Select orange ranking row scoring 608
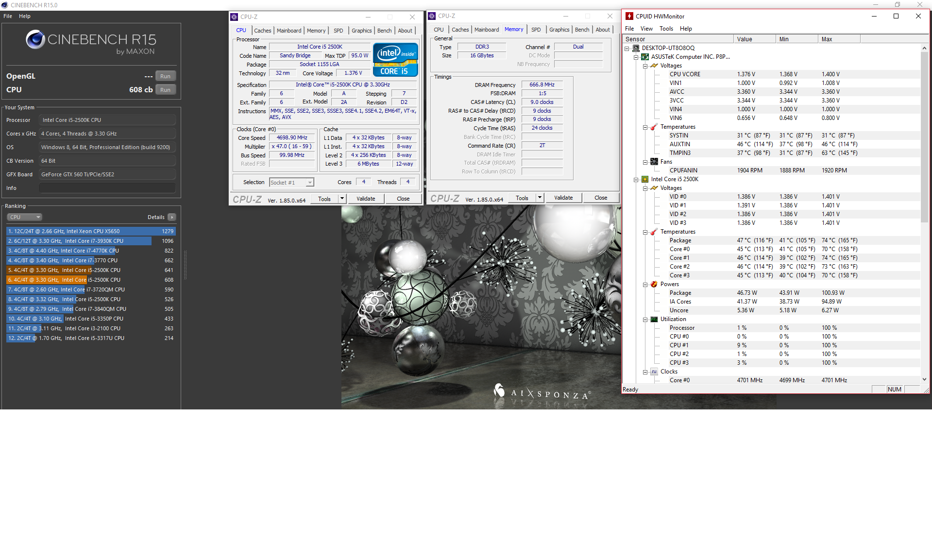This screenshot has width=932, height=560. [x=91, y=280]
